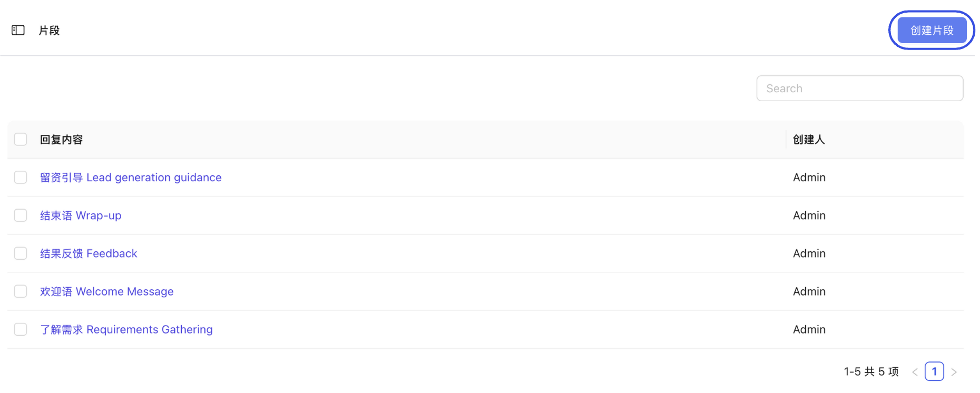Click the 创建片段 button
This screenshot has width=980, height=393.
[x=932, y=30]
